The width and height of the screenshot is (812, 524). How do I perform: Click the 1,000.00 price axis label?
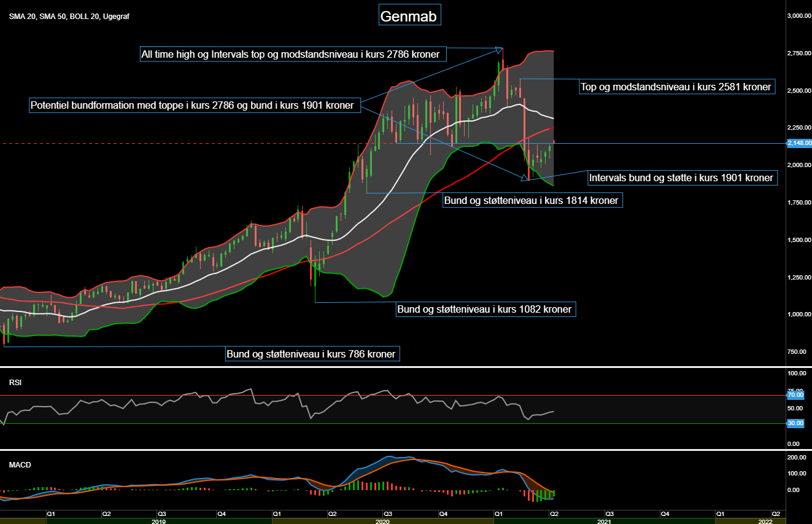[x=799, y=315]
